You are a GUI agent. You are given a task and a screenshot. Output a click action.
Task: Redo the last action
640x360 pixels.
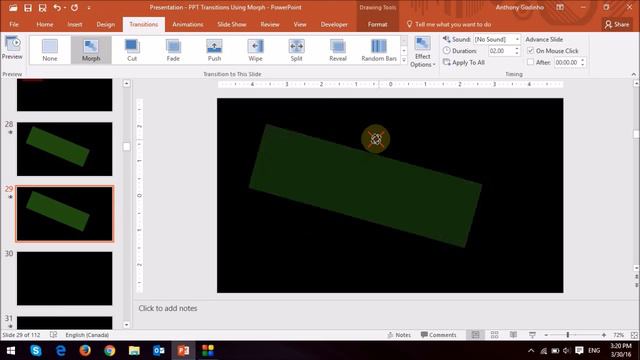pos(74,8)
